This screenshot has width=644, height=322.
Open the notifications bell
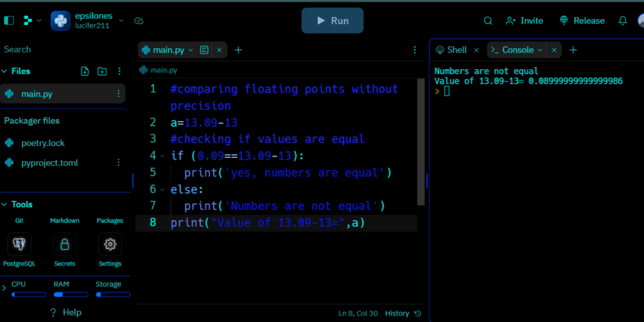point(623,21)
